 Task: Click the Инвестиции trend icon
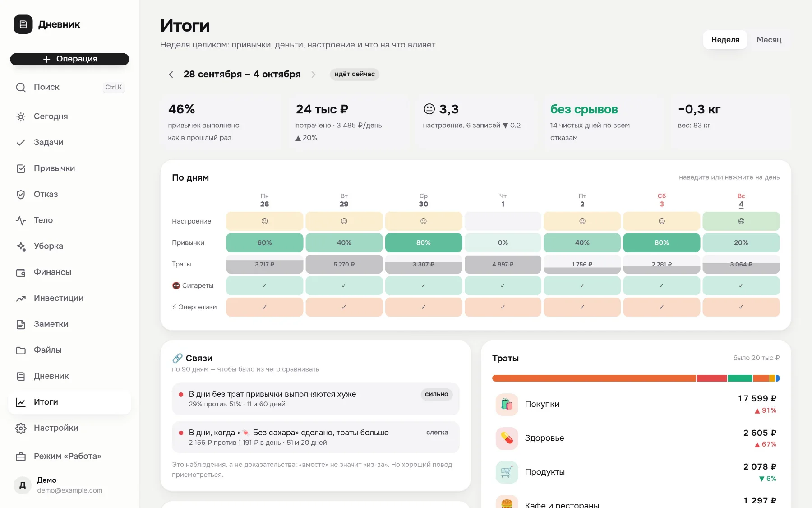tap(21, 298)
